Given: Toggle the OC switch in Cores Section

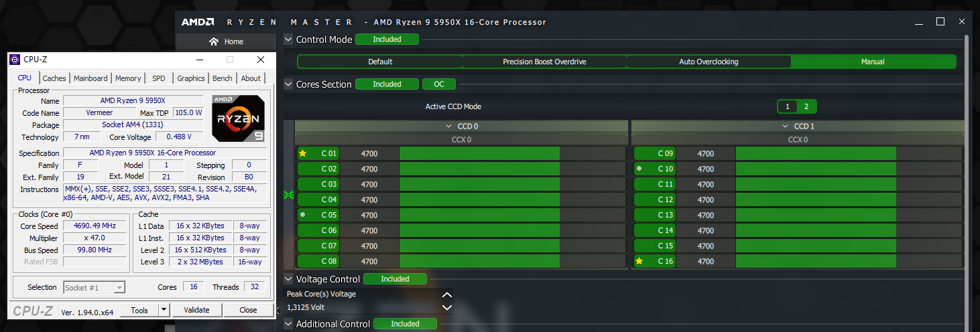Looking at the screenshot, I should 438,84.
